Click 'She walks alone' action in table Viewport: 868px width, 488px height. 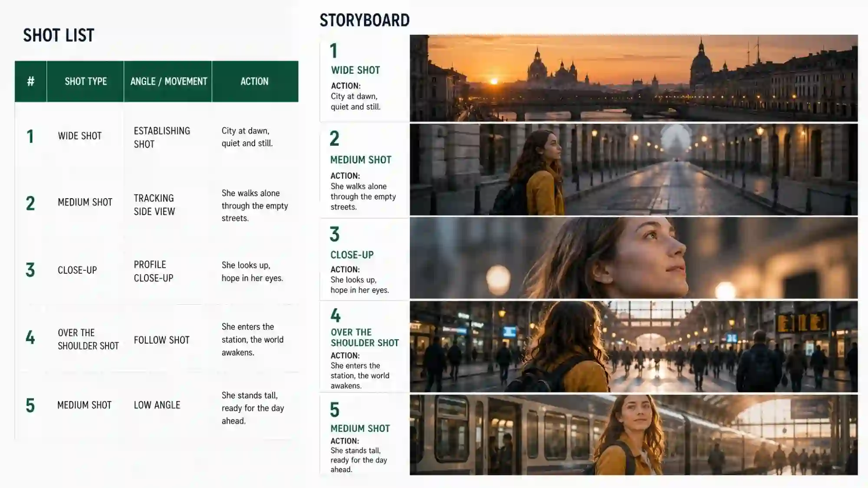255,206
